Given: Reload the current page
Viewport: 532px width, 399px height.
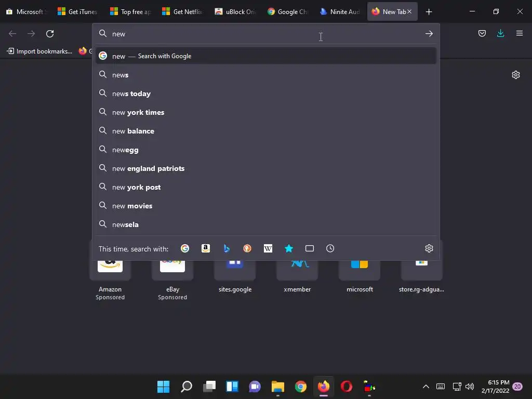Looking at the screenshot, I should point(50,34).
